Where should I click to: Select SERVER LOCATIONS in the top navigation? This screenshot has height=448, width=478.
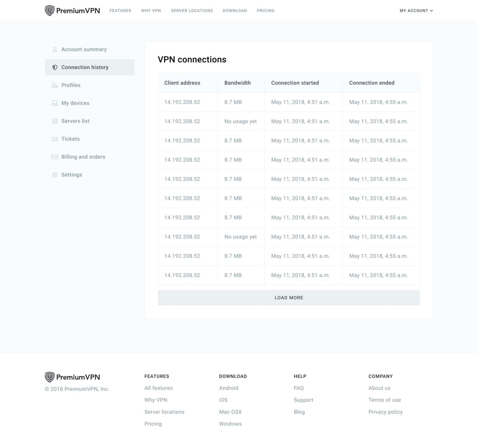pos(192,11)
